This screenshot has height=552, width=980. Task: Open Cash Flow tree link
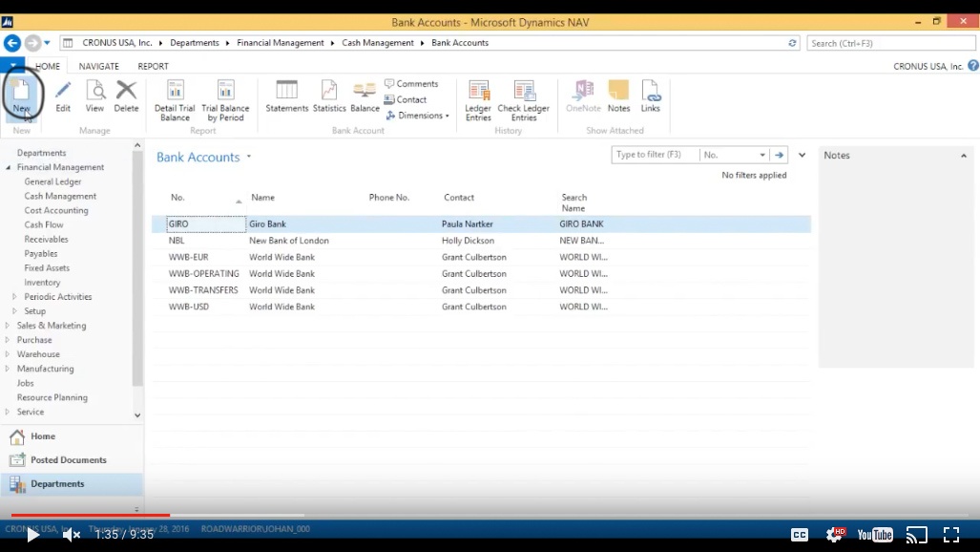click(44, 224)
